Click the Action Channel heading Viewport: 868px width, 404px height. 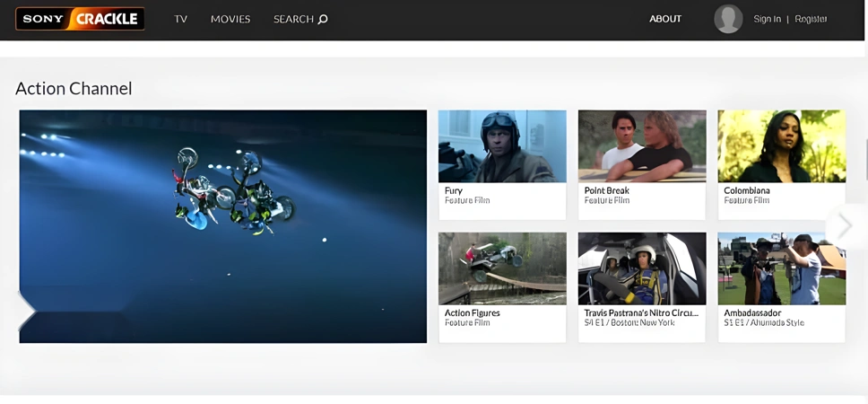point(74,89)
